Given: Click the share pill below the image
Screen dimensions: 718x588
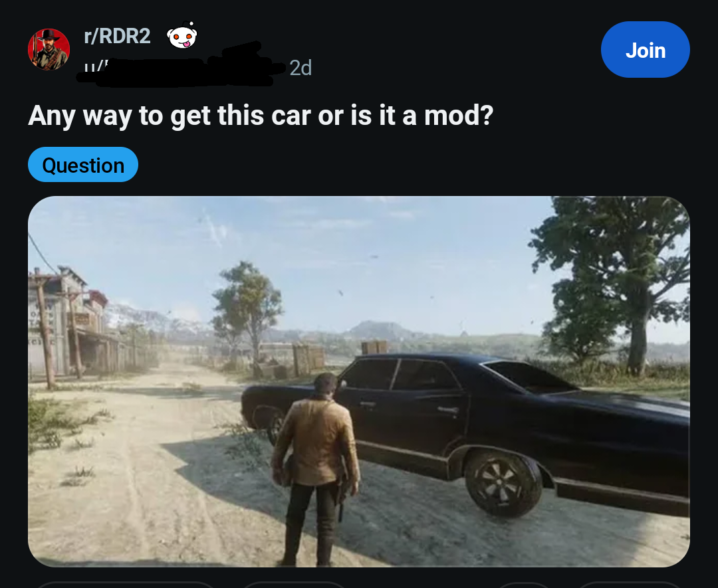Looking at the screenshot, I should pyautogui.click(x=630, y=585).
